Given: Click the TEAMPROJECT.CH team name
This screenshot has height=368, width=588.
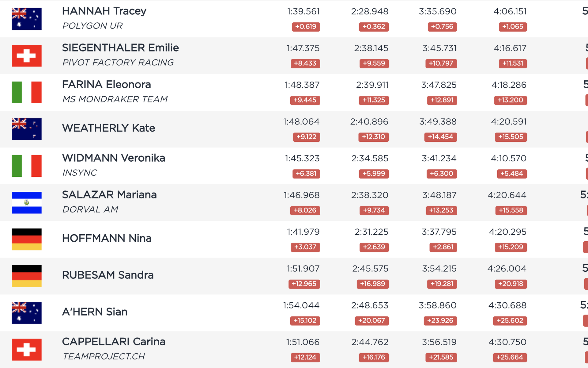Looking at the screenshot, I should (x=104, y=357).
